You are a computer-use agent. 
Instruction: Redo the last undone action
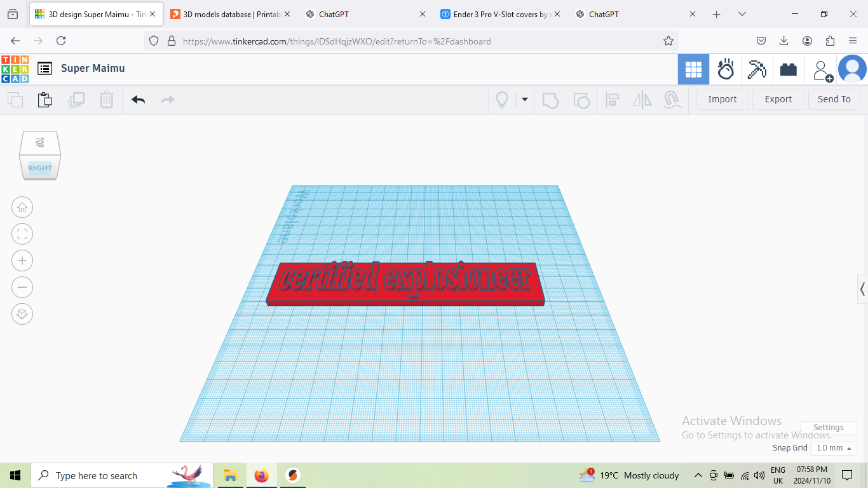pyautogui.click(x=168, y=100)
